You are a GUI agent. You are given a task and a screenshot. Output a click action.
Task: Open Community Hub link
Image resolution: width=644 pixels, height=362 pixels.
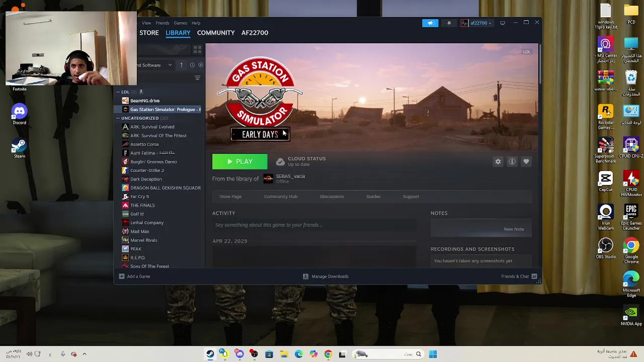[281, 197]
